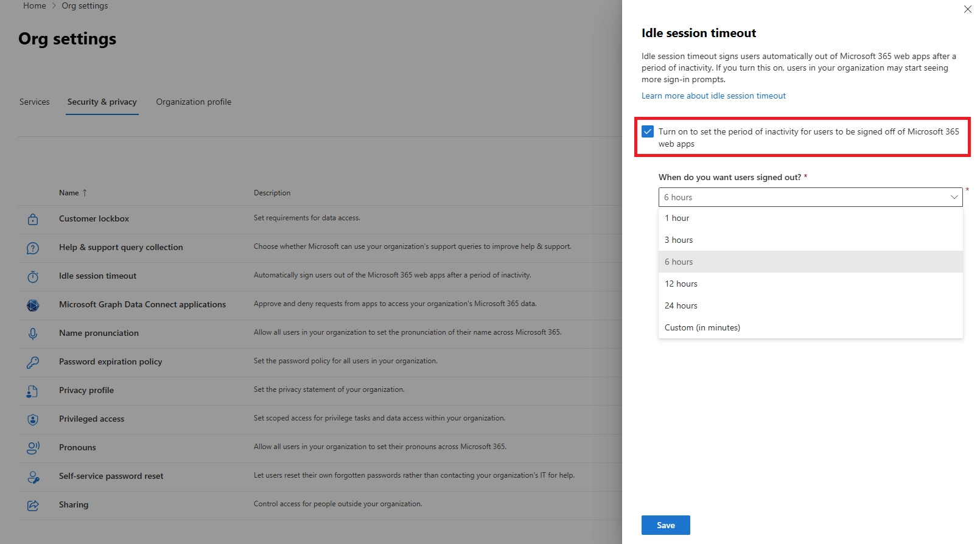Click the Password expiration policy description text
Screen dimensions: 980x544
point(346,361)
